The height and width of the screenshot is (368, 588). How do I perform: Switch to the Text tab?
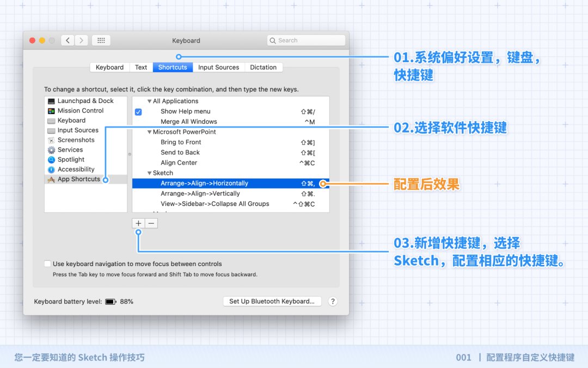coord(141,67)
